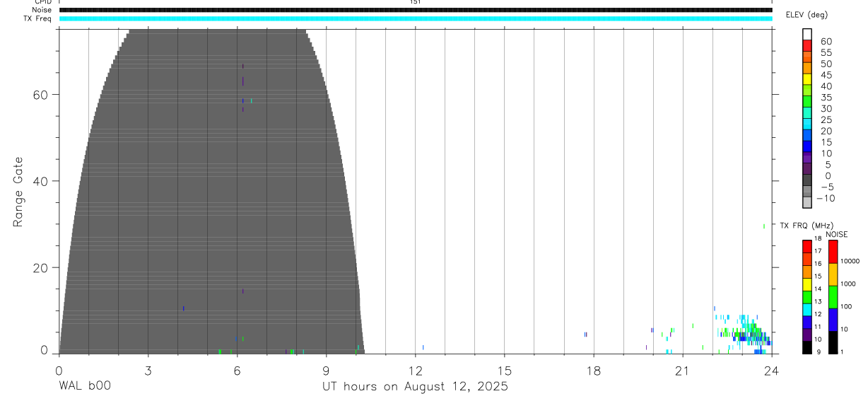Click the 18 label on the TX FRQ scale
The width and height of the screenshot is (868, 401).
[818, 238]
